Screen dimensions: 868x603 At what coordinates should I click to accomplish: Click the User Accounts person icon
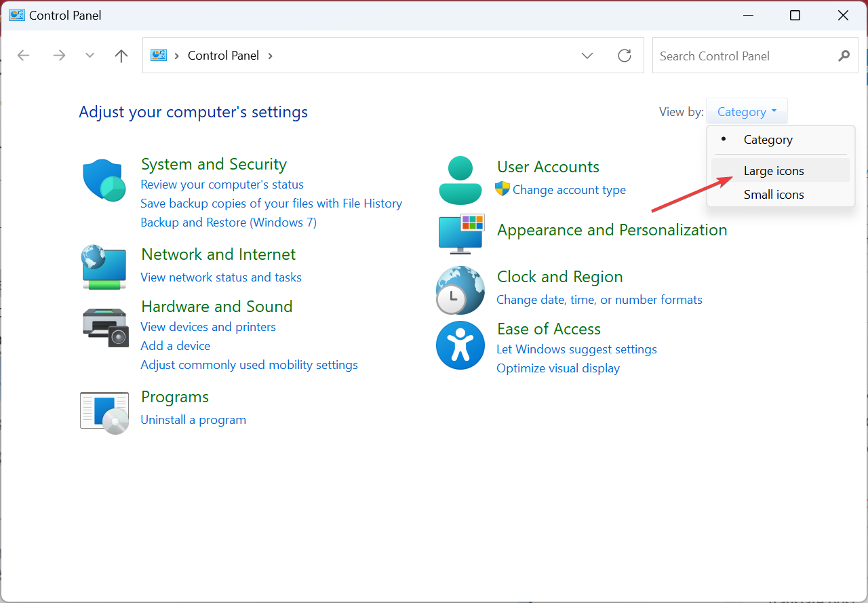(x=460, y=180)
